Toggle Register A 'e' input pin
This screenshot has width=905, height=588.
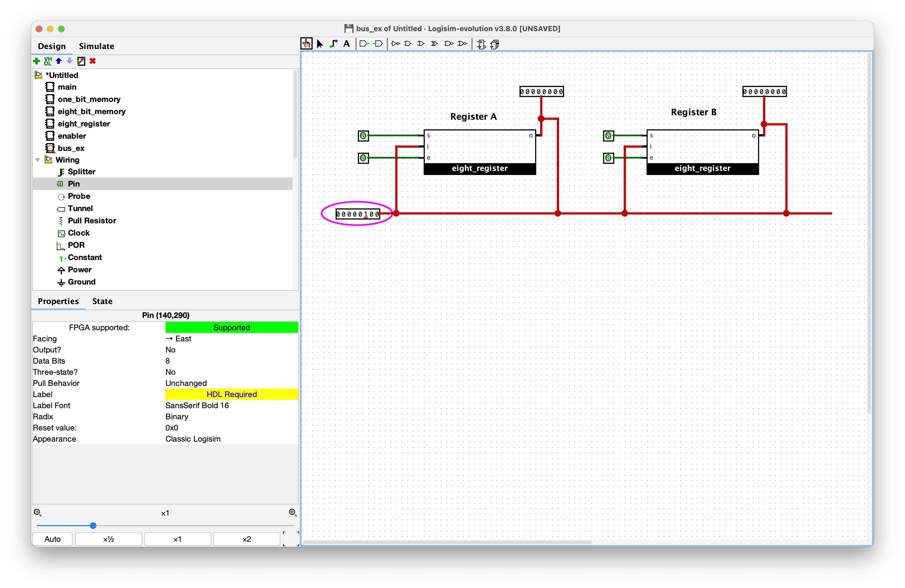363,158
